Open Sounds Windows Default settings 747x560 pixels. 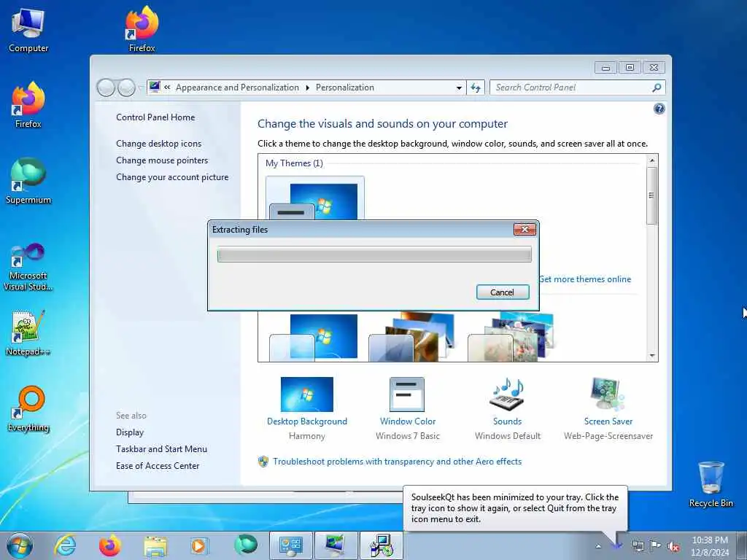(508, 408)
